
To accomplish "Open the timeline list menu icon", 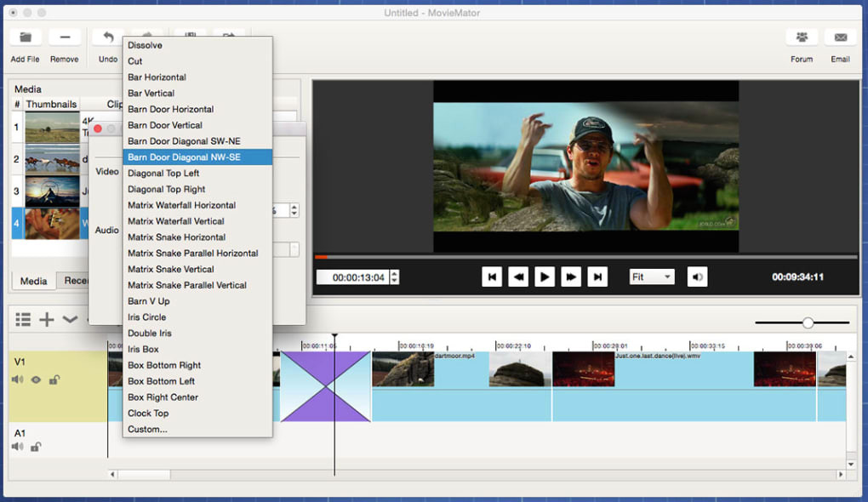I will tap(23, 319).
